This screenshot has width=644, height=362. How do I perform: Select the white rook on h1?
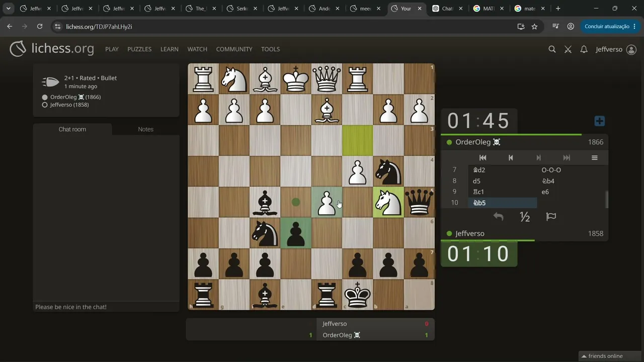[203, 79]
